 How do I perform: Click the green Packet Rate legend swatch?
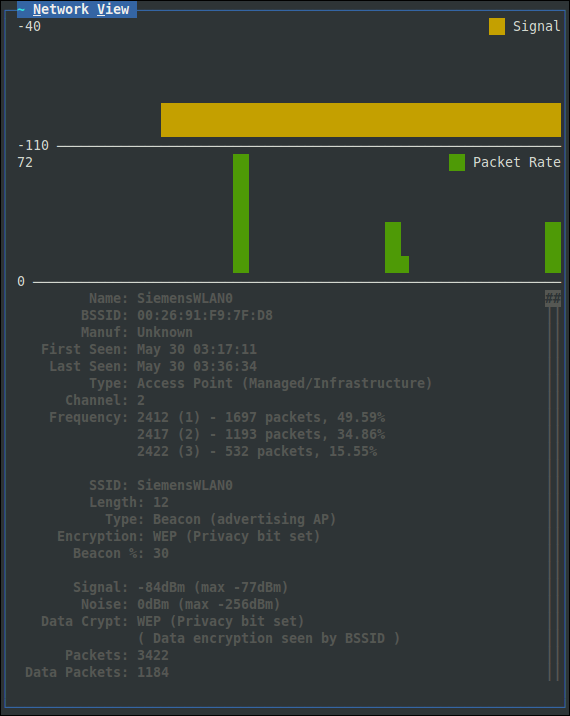point(457,162)
